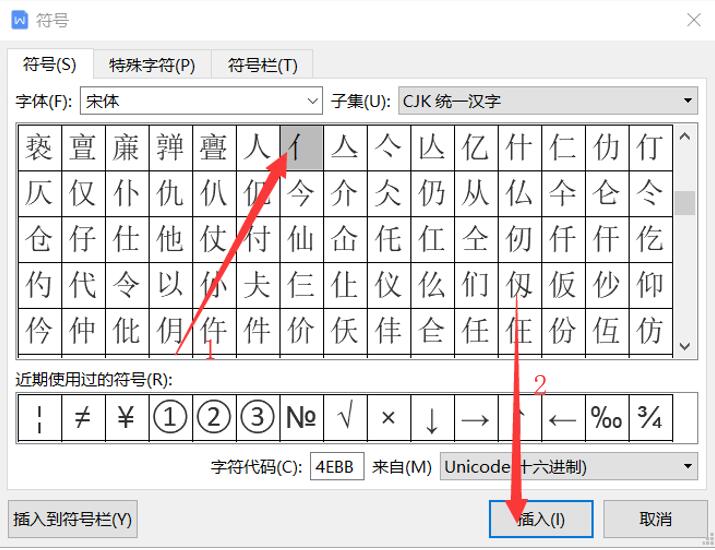Choose the character 从 in the grid

click(476, 193)
